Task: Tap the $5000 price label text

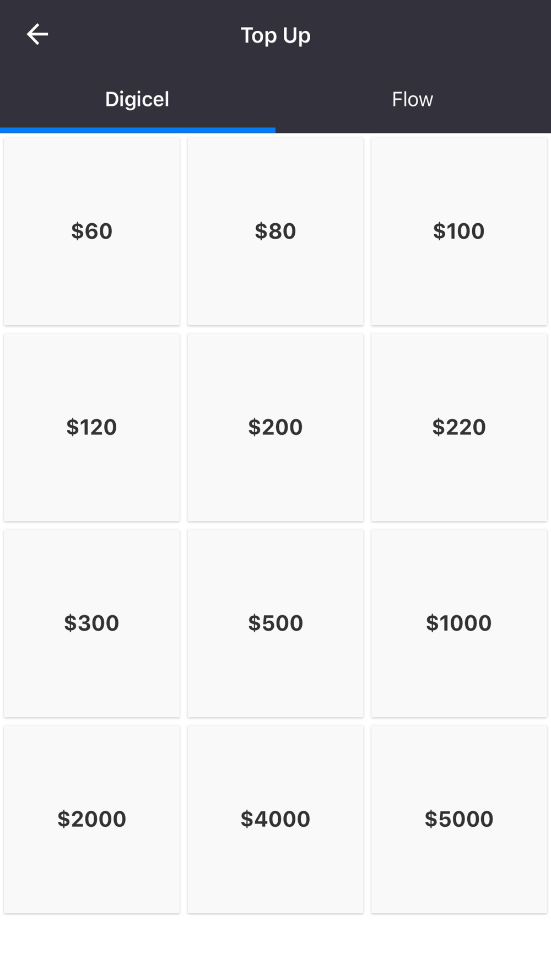Action: click(x=459, y=819)
